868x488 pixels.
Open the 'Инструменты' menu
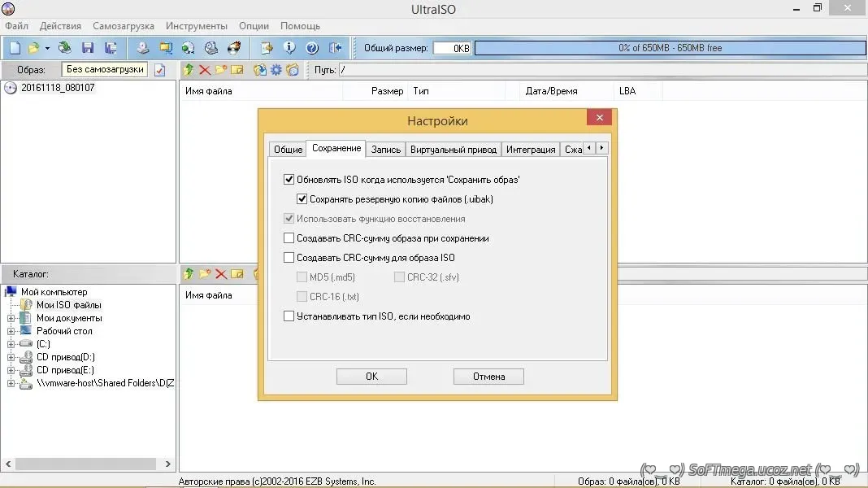(x=197, y=26)
